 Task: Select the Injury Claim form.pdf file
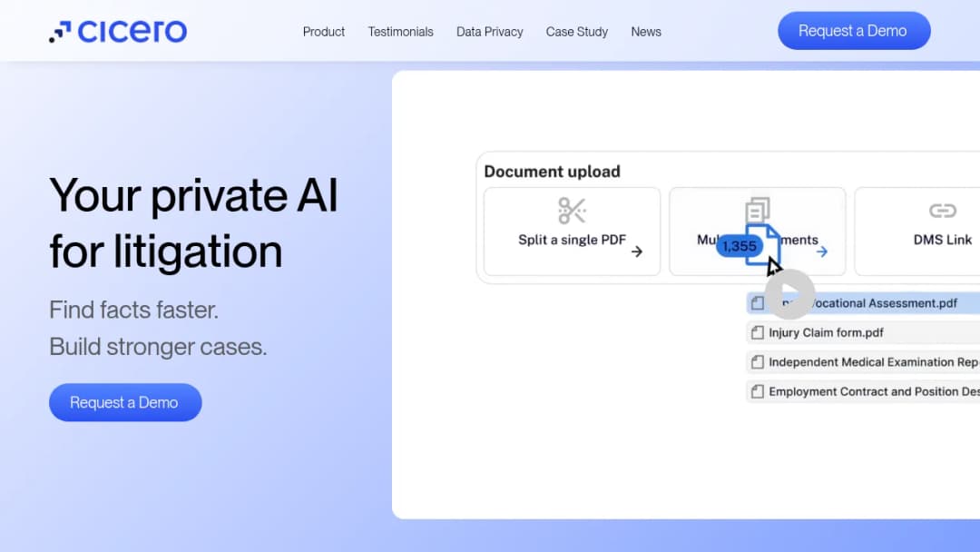point(863,332)
